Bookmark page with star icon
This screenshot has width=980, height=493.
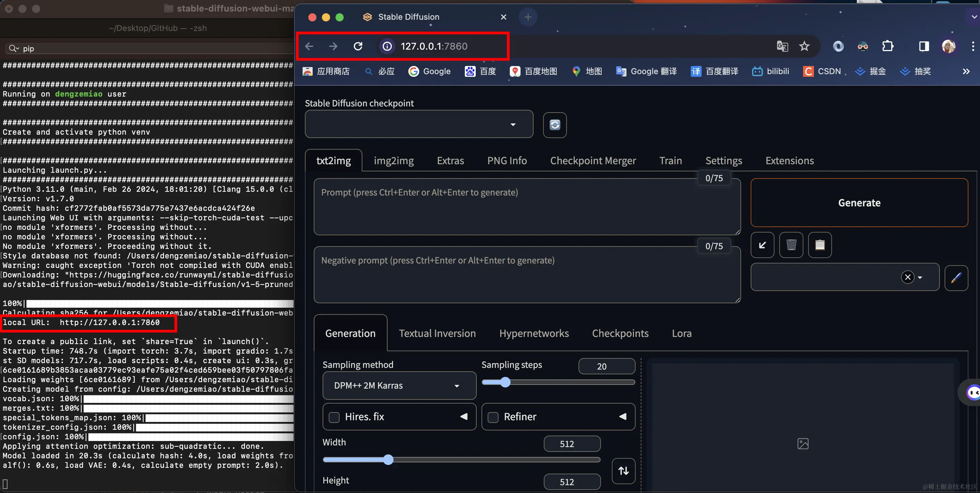pos(804,46)
